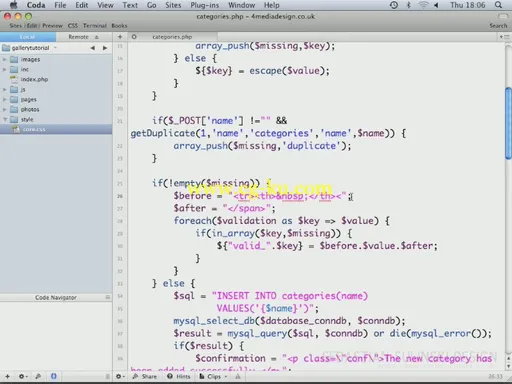Click the editor vertical scrollbar thumb

(508, 123)
